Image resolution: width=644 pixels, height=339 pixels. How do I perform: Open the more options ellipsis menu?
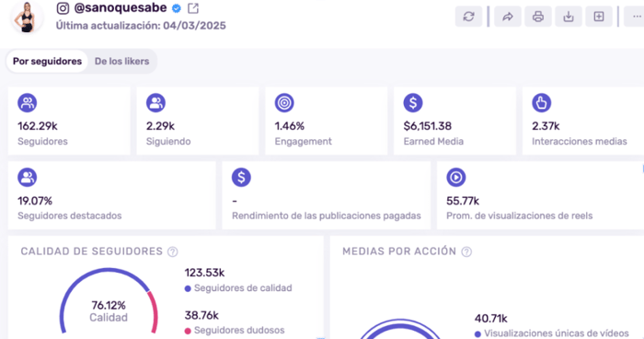pos(635,17)
